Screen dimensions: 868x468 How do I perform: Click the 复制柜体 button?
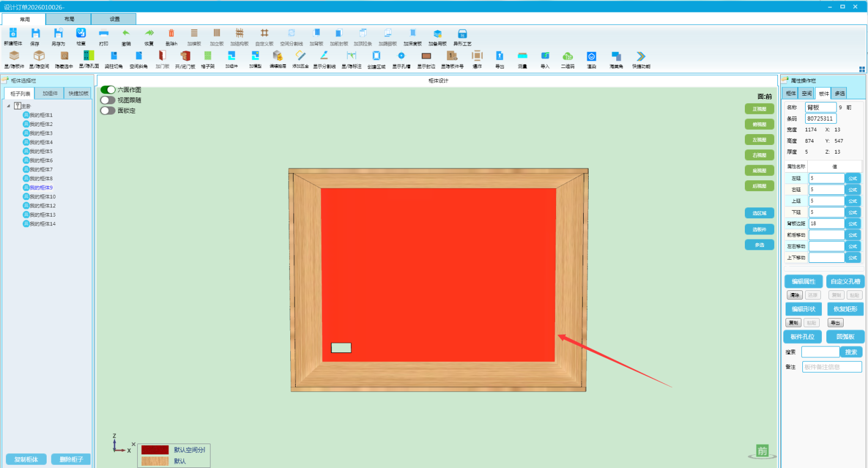26,459
